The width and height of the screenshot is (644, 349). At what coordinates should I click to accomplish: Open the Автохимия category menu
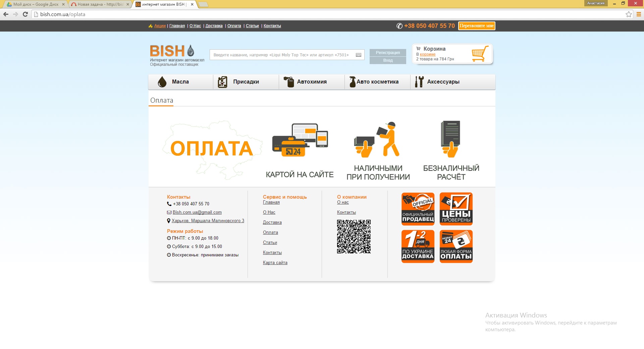tap(312, 82)
